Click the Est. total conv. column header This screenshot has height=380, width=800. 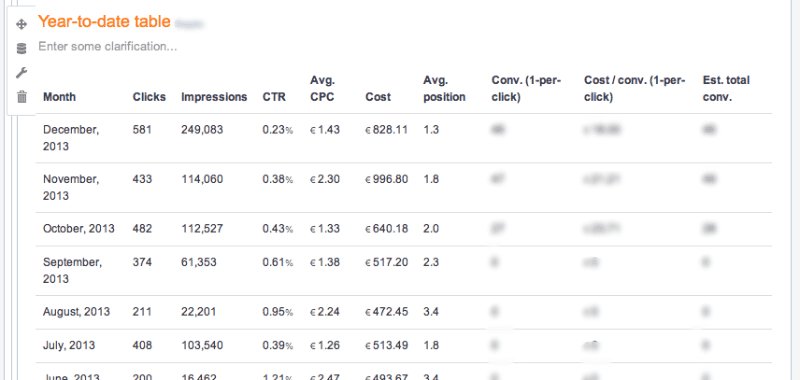tap(727, 89)
